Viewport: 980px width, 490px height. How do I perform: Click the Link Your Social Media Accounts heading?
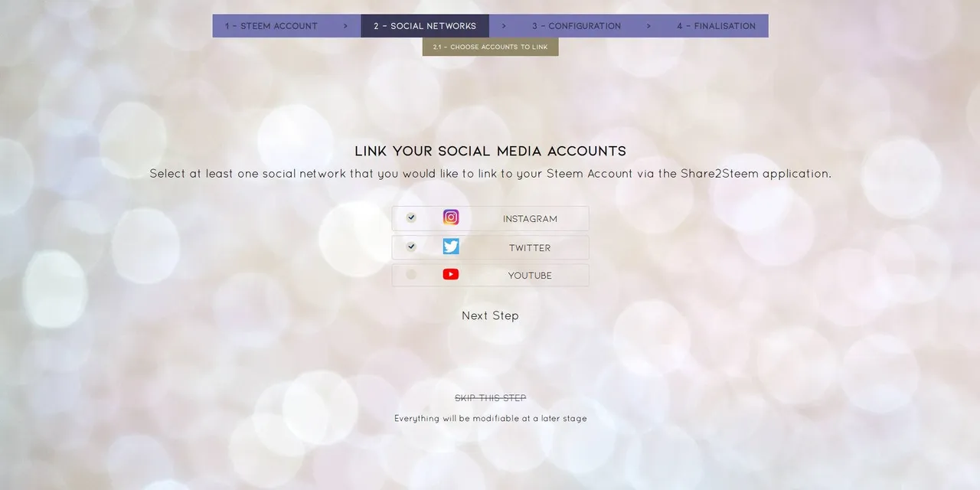pyautogui.click(x=490, y=151)
